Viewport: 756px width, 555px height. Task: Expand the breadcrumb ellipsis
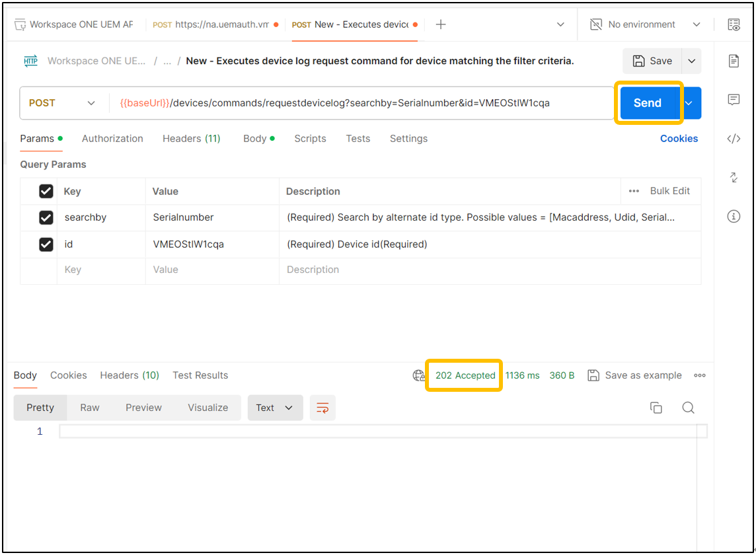167,61
